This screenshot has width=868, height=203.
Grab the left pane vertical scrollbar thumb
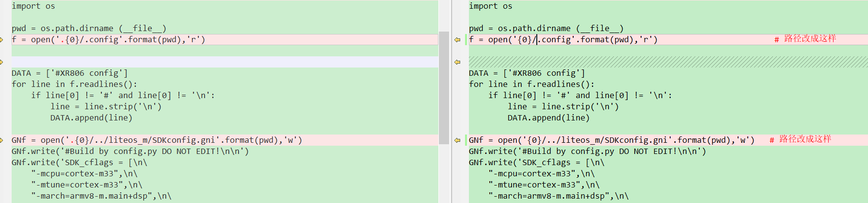[444, 87]
